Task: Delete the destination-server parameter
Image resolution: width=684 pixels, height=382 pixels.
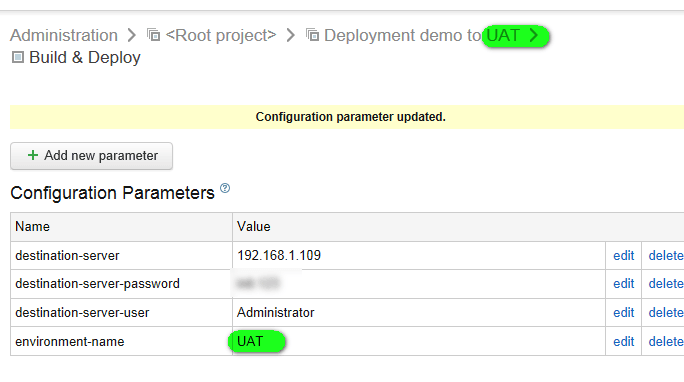Action: (666, 256)
